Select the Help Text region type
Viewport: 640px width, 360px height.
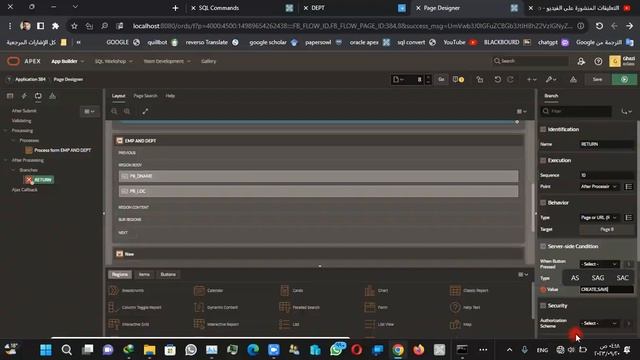click(465, 307)
